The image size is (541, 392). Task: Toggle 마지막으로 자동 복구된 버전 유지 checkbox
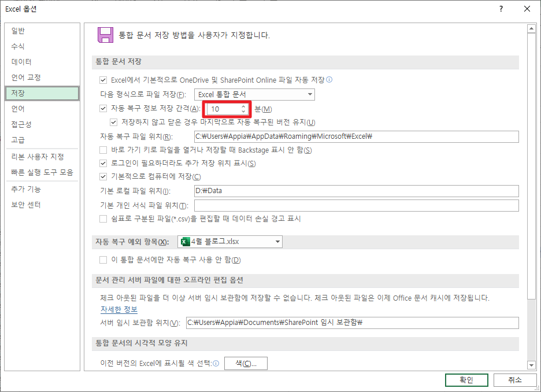(x=113, y=122)
